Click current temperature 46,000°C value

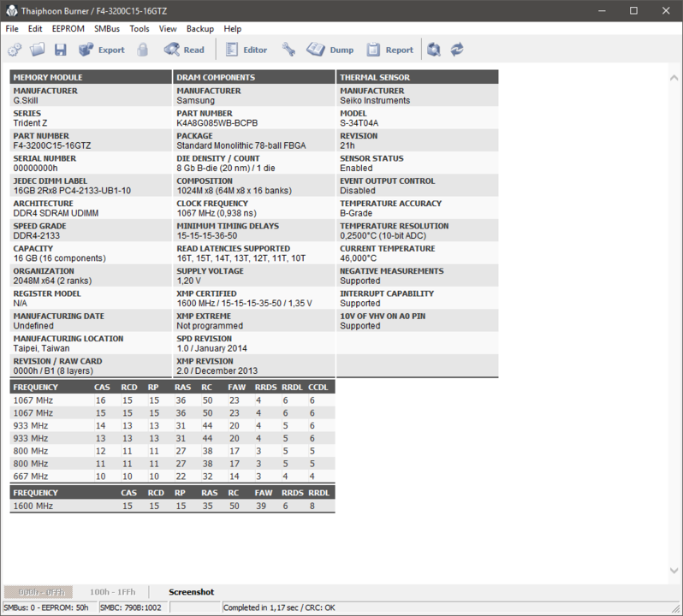pos(358,258)
